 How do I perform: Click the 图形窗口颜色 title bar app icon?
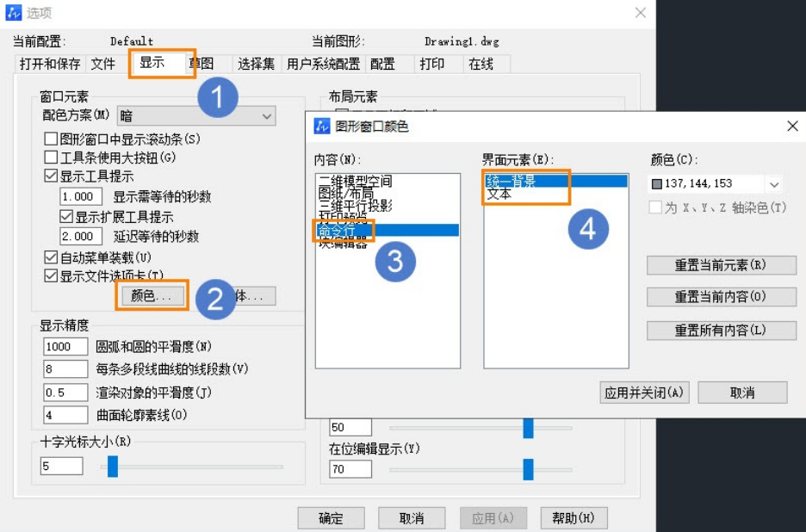coord(322,126)
